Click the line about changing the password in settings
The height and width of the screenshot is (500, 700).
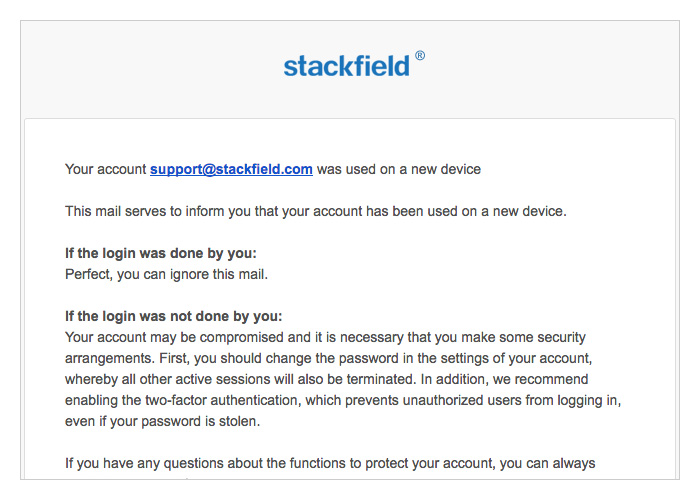pos(329,358)
